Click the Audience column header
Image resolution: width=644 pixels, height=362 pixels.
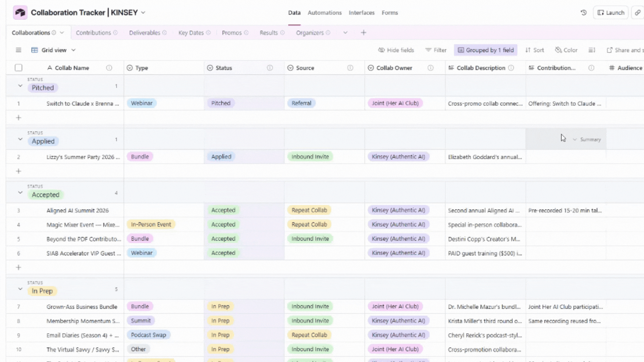[625, 68]
